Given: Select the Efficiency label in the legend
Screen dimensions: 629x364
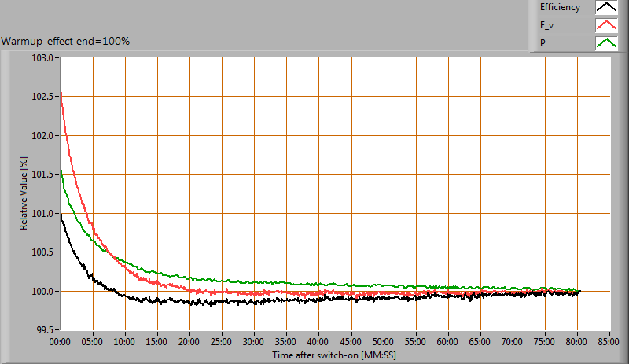Looking at the screenshot, I should coord(559,8).
